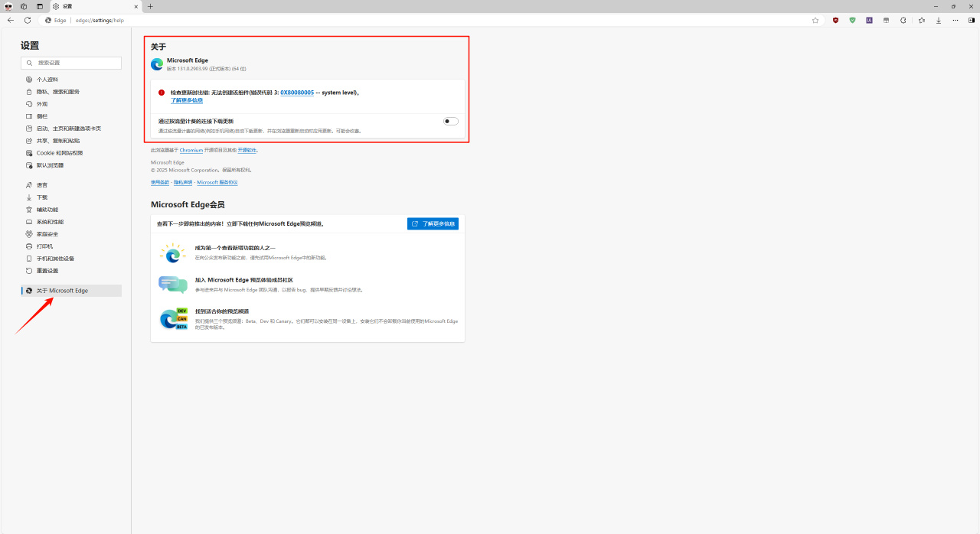The width and height of the screenshot is (980, 534).
Task: Open the browser profile avatar
Action: tap(8, 6)
